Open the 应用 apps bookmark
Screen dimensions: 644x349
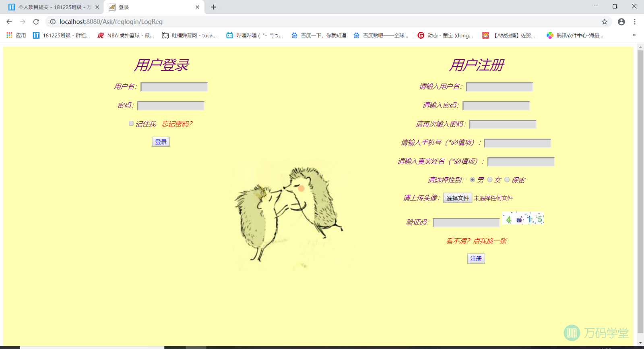pos(16,35)
